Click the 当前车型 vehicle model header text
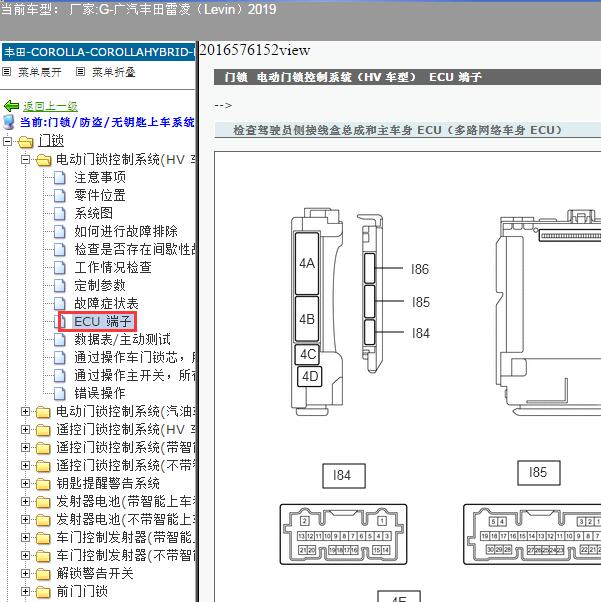Image resolution: width=601 pixels, height=602 pixels. pyautogui.click(x=139, y=9)
